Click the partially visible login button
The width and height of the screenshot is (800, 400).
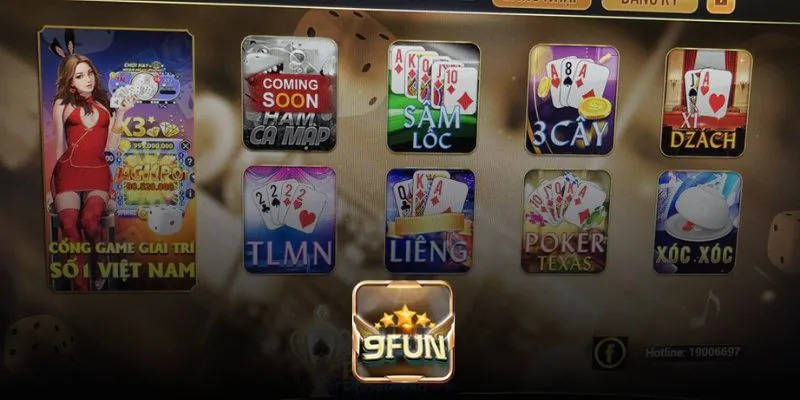541,4
